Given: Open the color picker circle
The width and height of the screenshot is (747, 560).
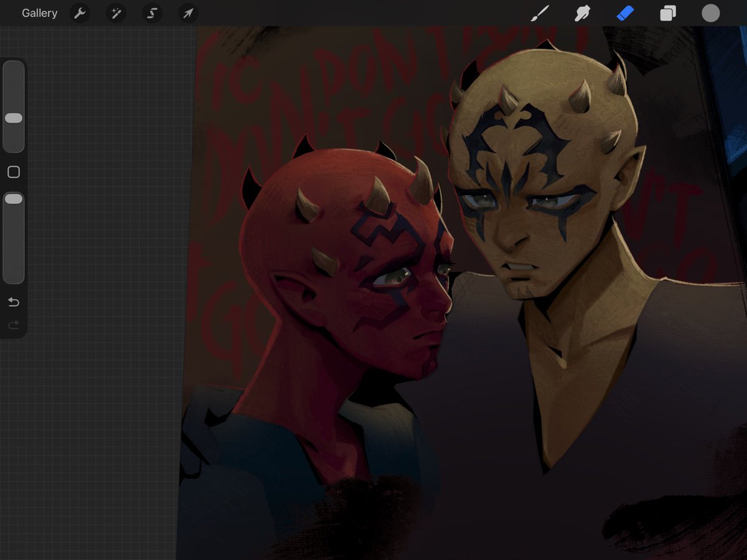Looking at the screenshot, I should [711, 13].
